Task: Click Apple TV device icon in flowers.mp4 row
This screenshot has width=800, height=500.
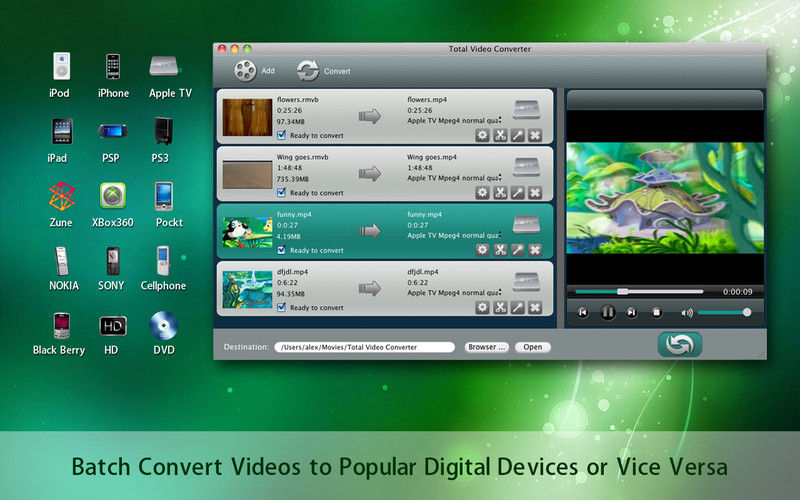Action: [527, 110]
